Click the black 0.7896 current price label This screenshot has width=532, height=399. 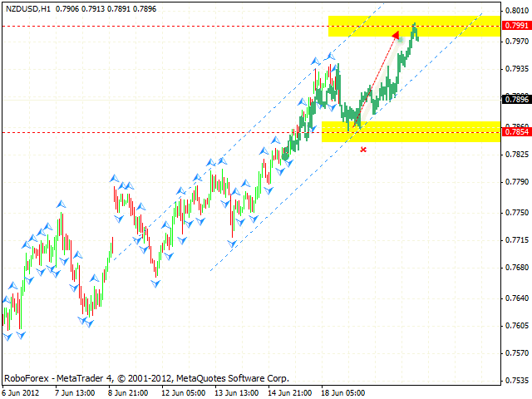[514, 100]
